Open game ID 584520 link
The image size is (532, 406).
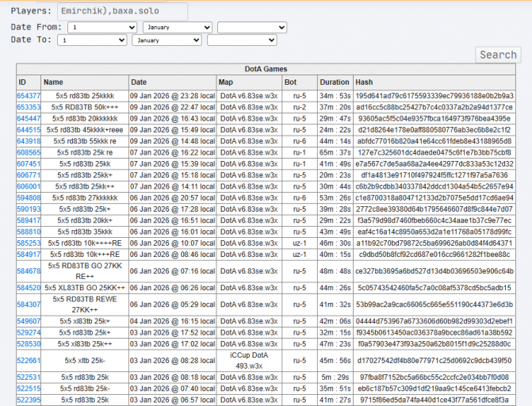click(29, 288)
